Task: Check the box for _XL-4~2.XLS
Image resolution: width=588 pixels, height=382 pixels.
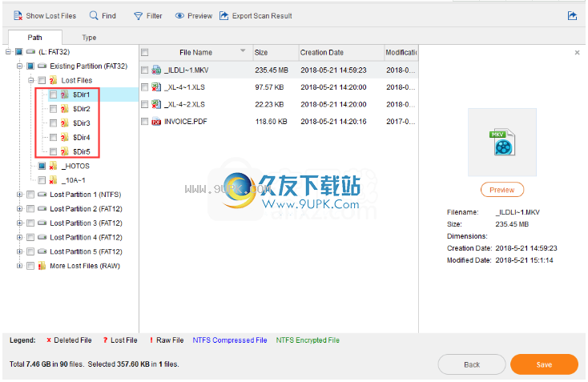Action: click(144, 104)
